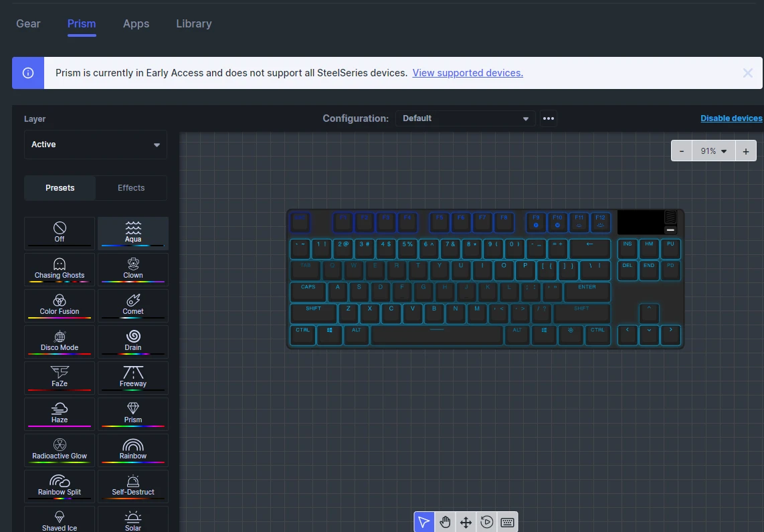Viewport: 764px width, 532px height.
Task: Zoom in with the plus button
Action: pyautogui.click(x=746, y=151)
